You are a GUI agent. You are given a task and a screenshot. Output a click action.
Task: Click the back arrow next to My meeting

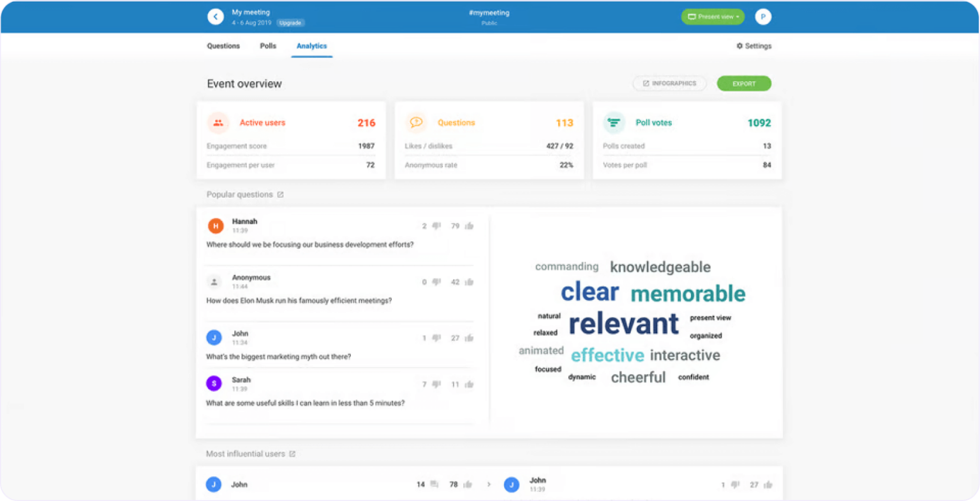point(216,17)
